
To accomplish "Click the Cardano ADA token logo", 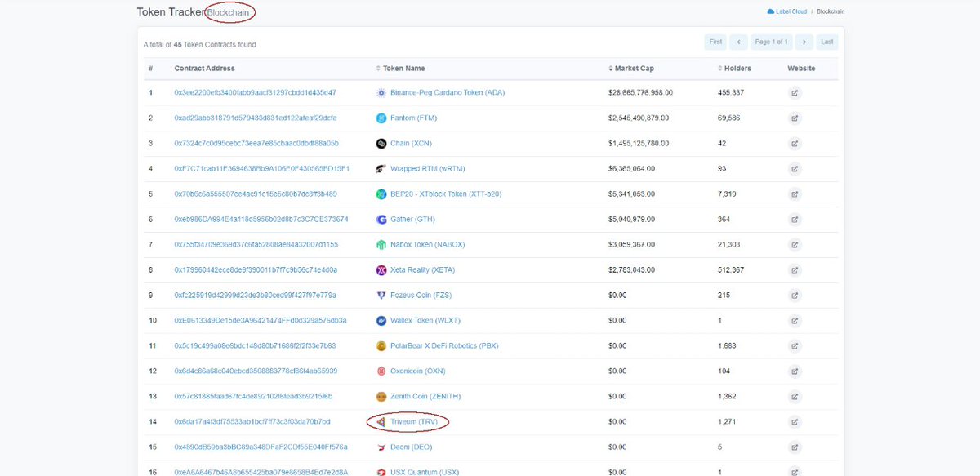I will pyautogui.click(x=381, y=93).
